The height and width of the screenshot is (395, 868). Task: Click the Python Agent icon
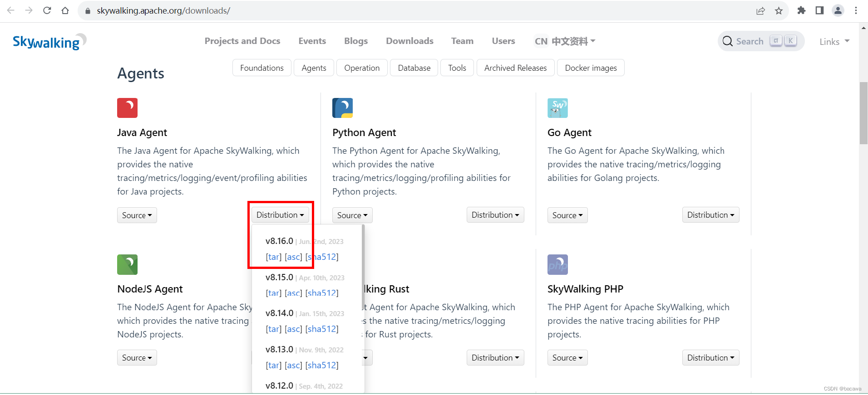pos(342,108)
